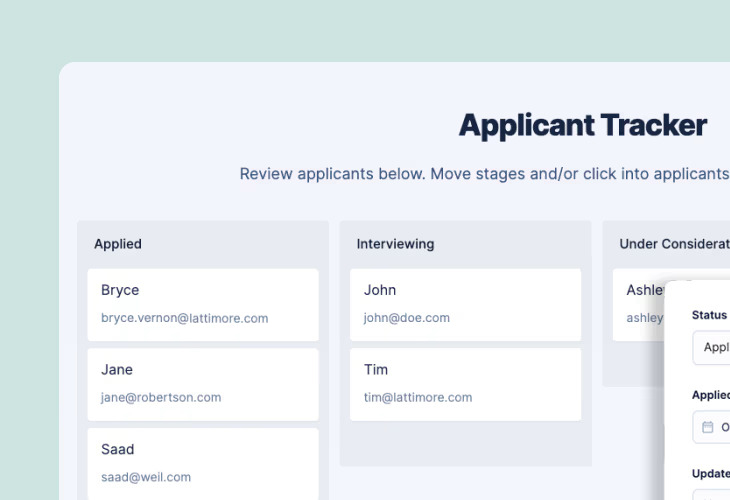Click bryce.vernon@lattimore.com email text

184,318
